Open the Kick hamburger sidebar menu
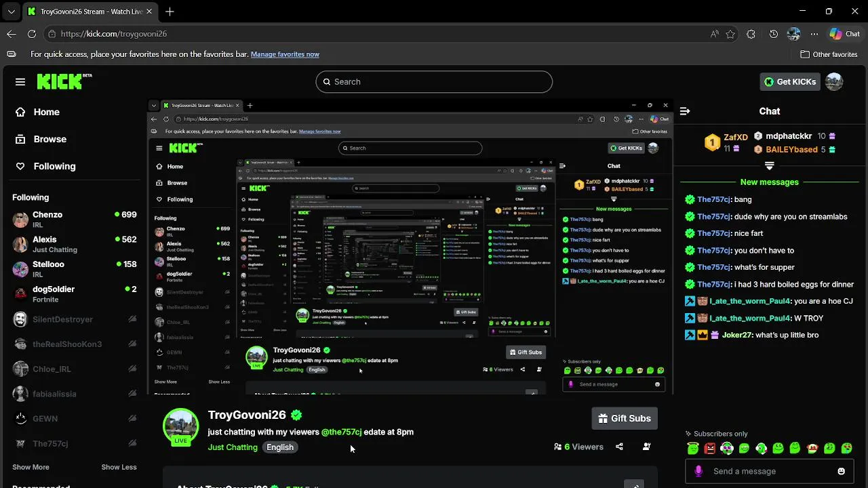The height and width of the screenshot is (488, 868). coord(20,82)
